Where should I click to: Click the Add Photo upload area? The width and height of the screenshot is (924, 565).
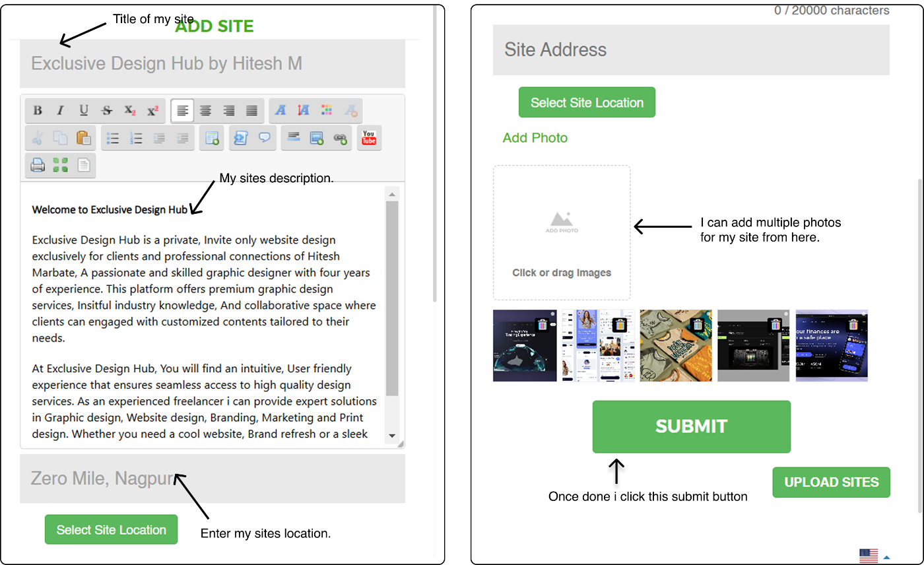(x=562, y=232)
